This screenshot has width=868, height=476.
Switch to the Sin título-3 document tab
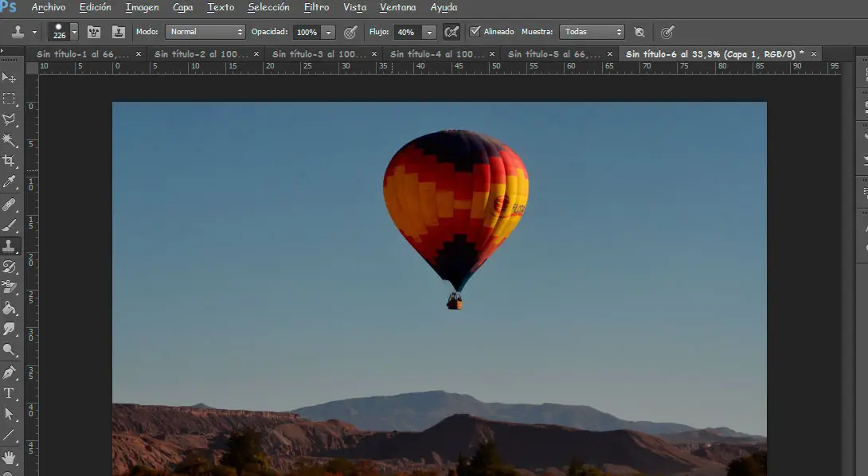point(319,54)
